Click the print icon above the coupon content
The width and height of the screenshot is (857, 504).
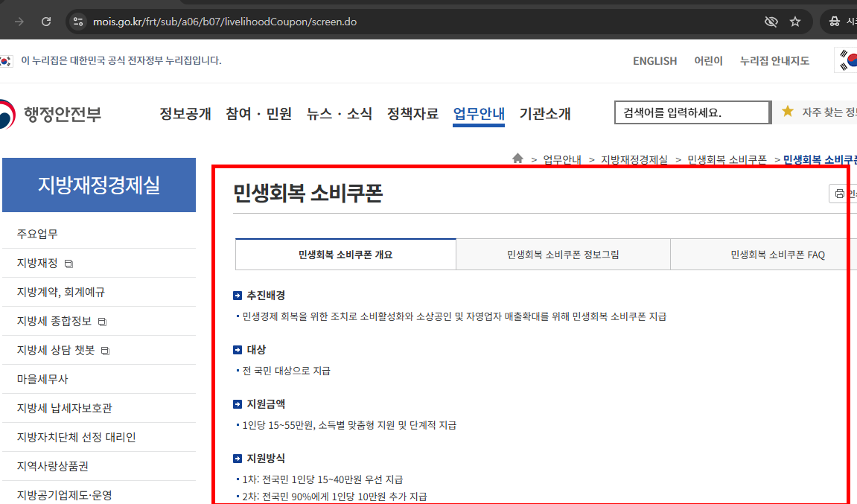coord(841,194)
